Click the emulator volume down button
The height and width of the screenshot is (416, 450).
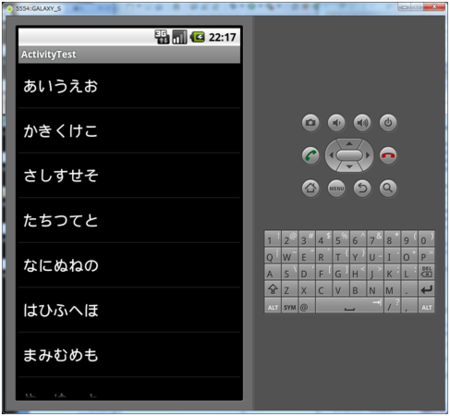[x=336, y=123]
